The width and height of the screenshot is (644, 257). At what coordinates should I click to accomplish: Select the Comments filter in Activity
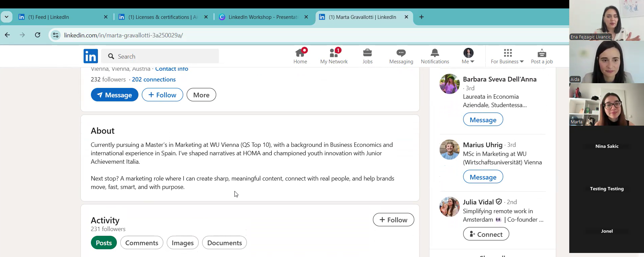pyautogui.click(x=142, y=243)
